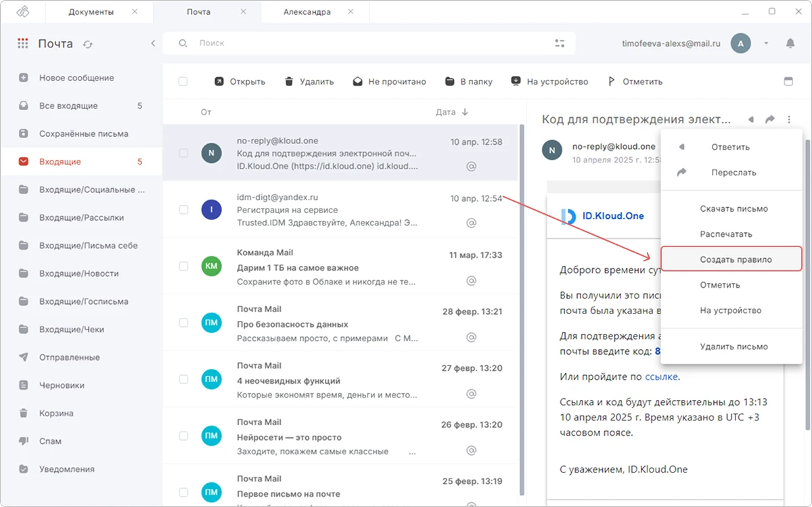Mark selected as Не прочитано

click(390, 81)
